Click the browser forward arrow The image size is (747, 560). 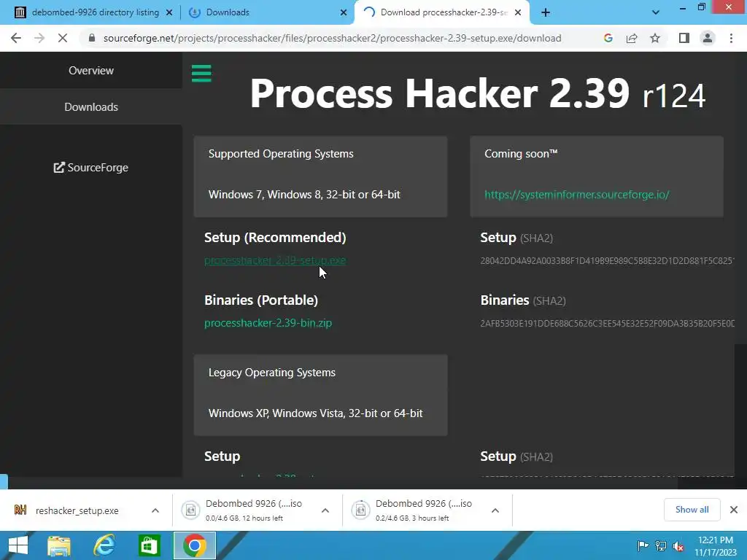39,38
